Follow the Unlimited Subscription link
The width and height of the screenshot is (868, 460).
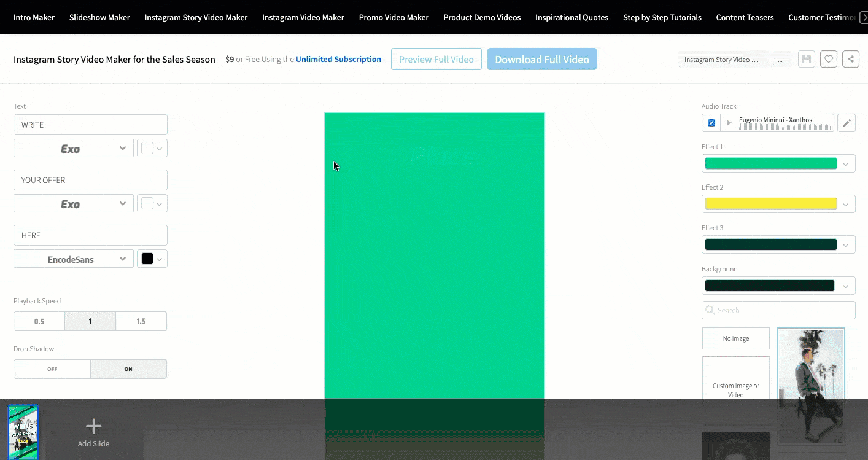coord(338,59)
